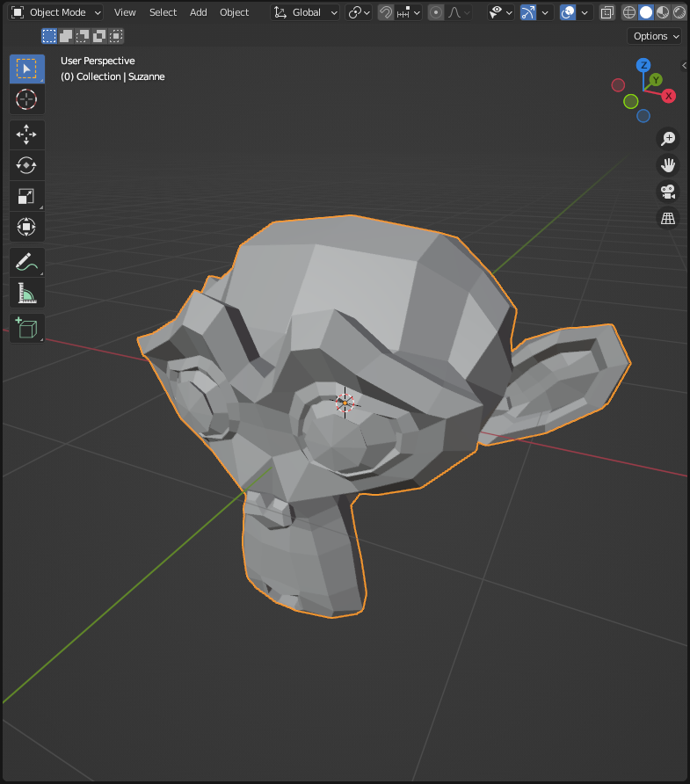
Task: Expand the sidebar with small arrow
Action: pos(685,66)
